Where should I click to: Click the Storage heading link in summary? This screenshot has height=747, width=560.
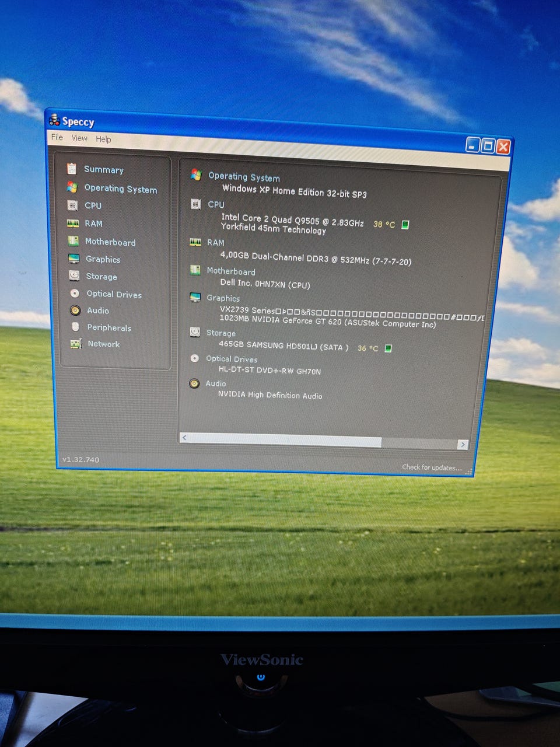point(221,333)
